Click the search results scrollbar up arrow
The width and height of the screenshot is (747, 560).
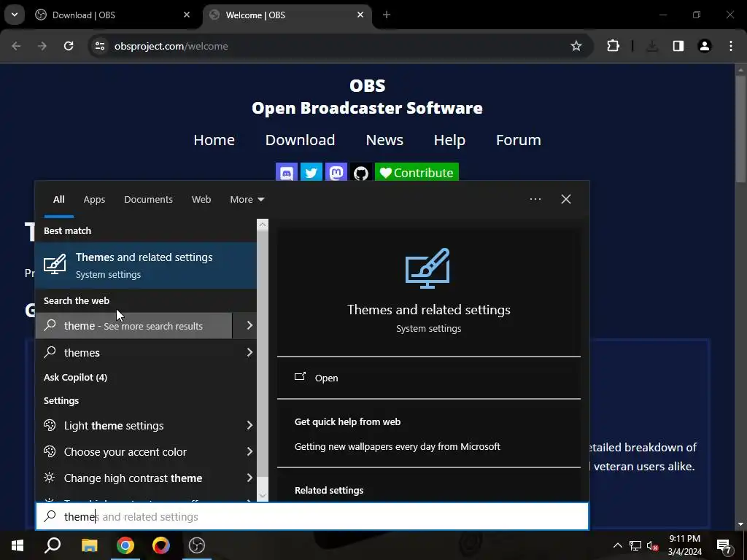coord(263,225)
